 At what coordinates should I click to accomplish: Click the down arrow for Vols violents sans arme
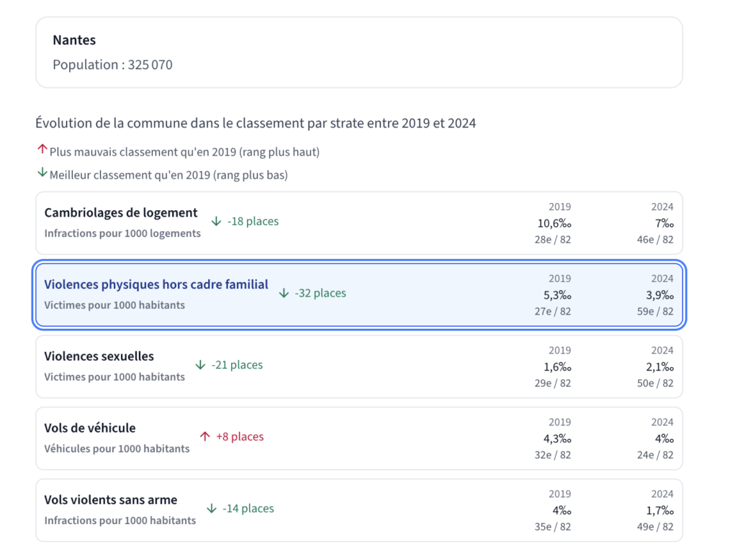[212, 508]
